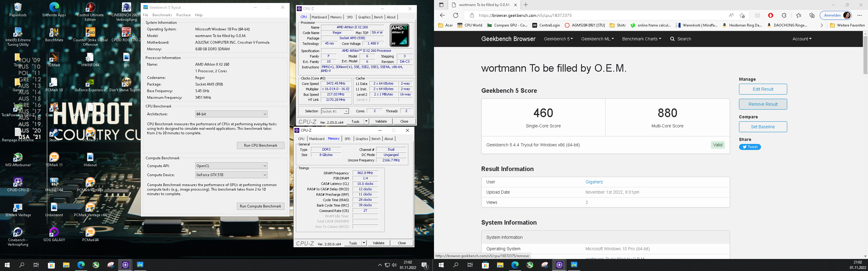Open Intel Extreme Tuning Utility icon
The width and height of the screenshot is (868, 271).
pyautogui.click(x=18, y=37)
